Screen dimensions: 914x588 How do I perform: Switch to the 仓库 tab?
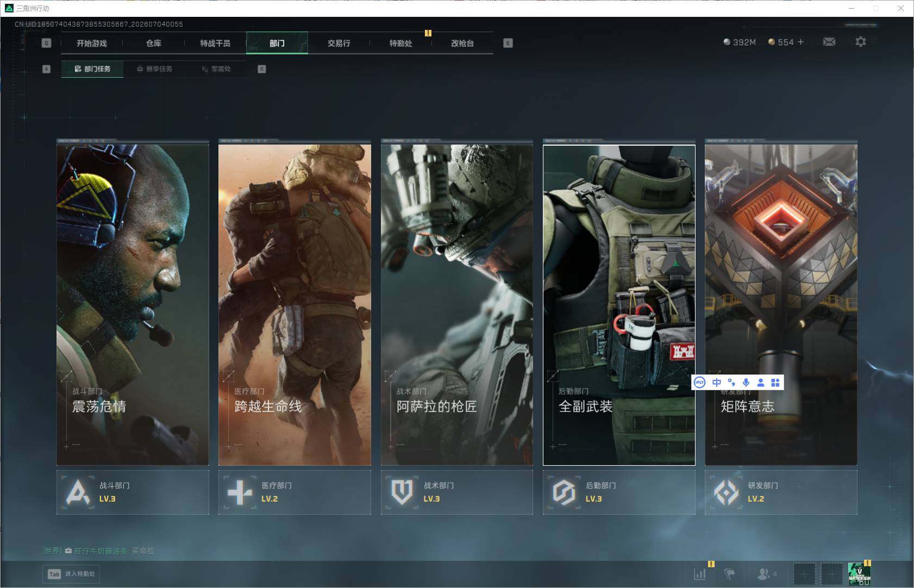[x=154, y=43]
